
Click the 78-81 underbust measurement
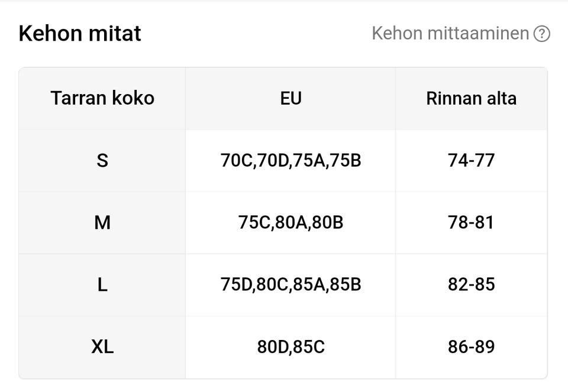point(471,222)
